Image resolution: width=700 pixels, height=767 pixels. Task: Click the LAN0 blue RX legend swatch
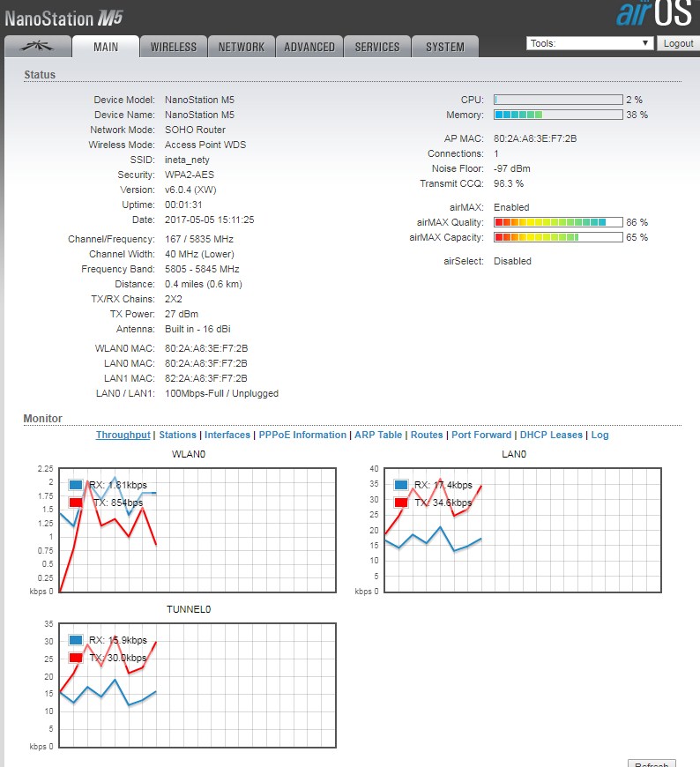click(x=401, y=485)
